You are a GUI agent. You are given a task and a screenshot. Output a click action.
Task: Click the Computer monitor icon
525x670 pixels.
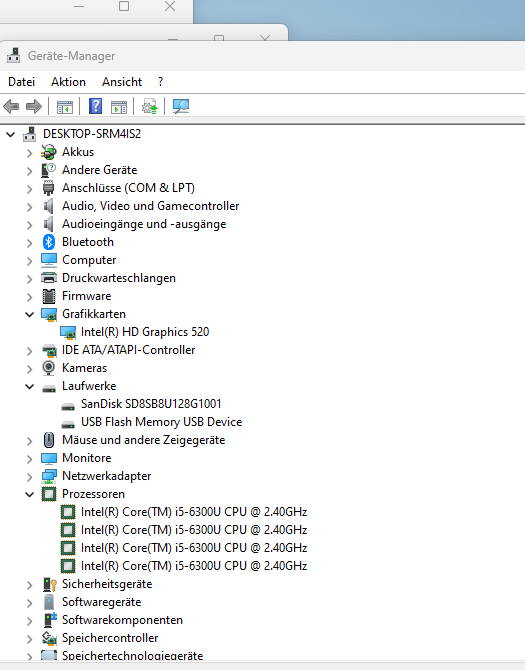49,260
